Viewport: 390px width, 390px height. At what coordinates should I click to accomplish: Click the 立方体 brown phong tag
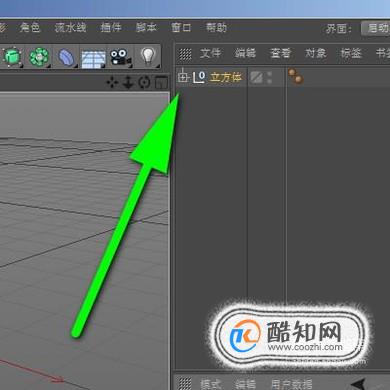(296, 76)
